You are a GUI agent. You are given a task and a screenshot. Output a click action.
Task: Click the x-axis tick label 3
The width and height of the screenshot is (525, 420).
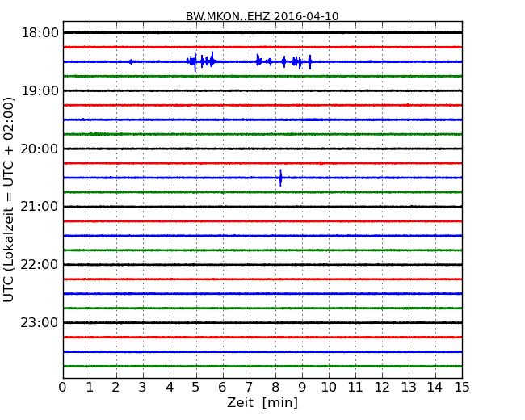point(143,388)
